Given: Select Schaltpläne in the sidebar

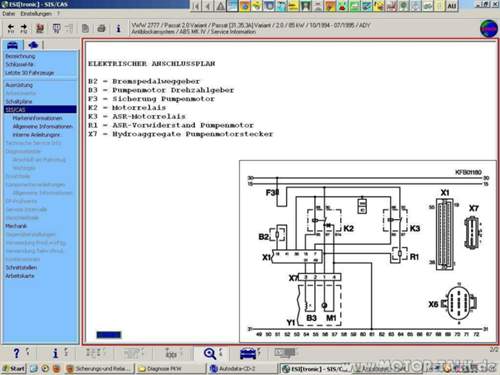Looking at the screenshot, I should click(19, 101).
